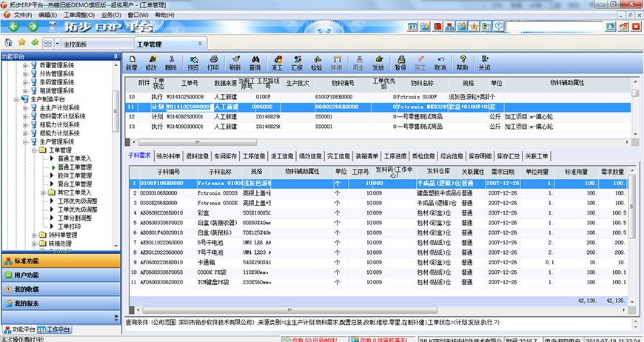Open 预览 (Print Preview) from the toolbar
The width and height of the screenshot is (644, 342).
pos(193,62)
